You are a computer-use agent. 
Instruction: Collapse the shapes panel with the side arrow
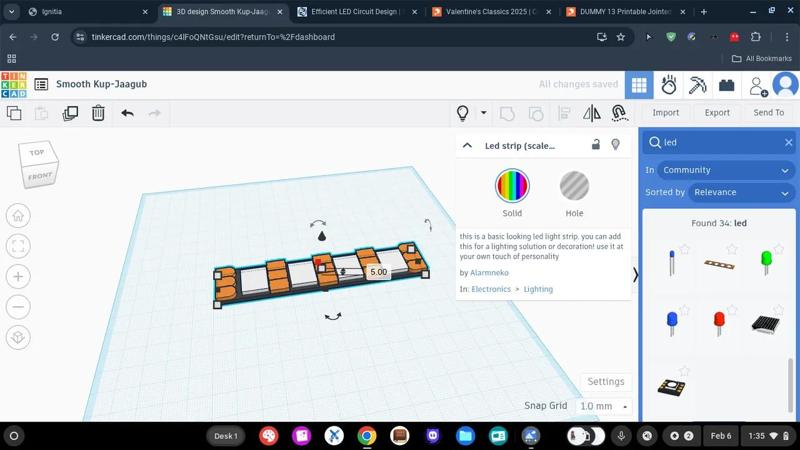coord(635,276)
